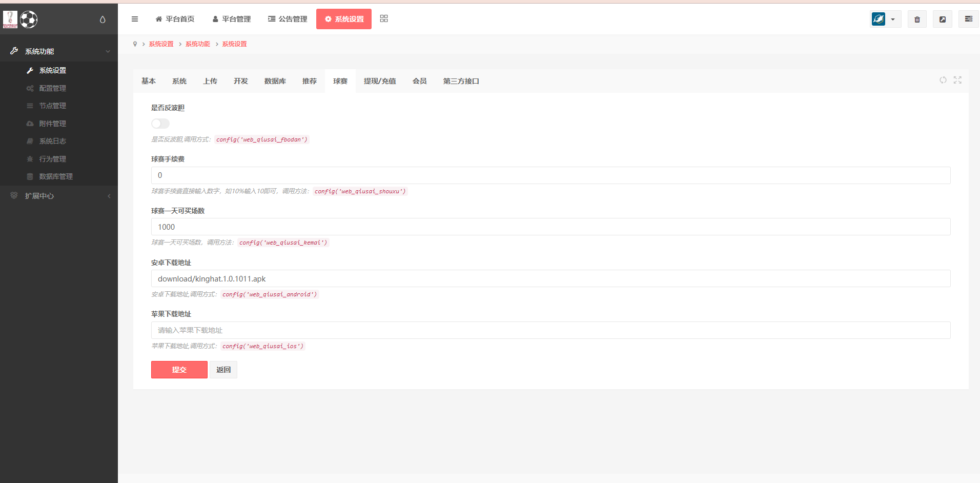Switch to the 数据库 tab
Image resolution: width=980 pixels, height=483 pixels.
coord(275,81)
